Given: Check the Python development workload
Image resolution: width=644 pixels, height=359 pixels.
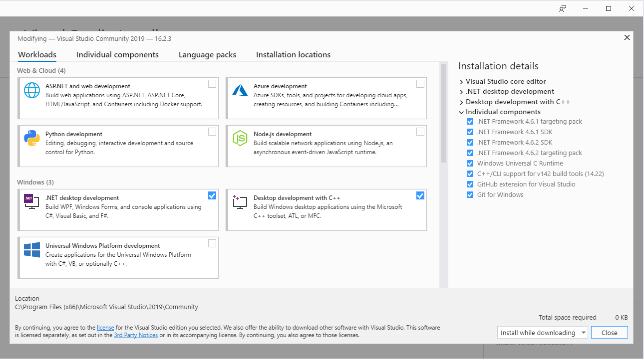Looking at the screenshot, I should (x=212, y=132).
